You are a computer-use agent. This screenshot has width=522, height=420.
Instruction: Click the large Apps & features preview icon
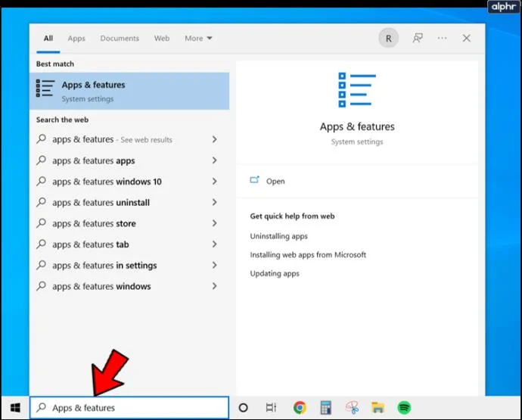pyautogui.click(x=357, y=90)
